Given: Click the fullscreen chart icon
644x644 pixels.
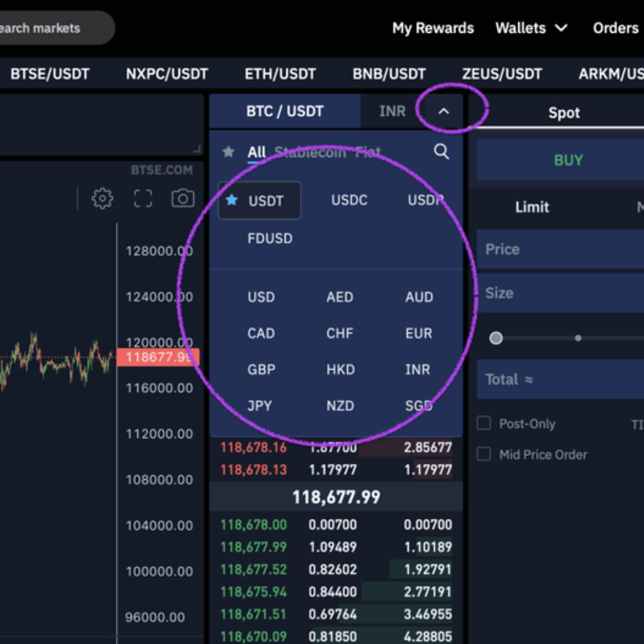Looking at the screenshot, I should click(143, 199).
